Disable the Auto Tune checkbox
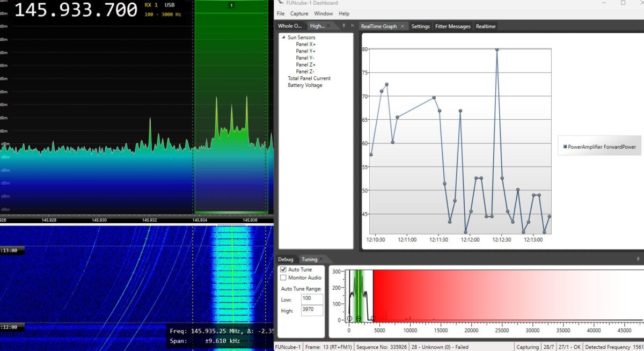This screenshot has height=351, width=644. coord(283,269)
